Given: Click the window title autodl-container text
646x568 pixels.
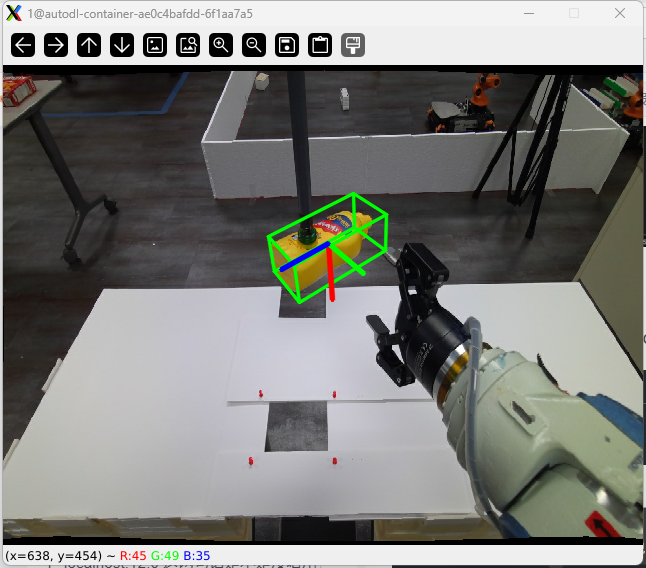Looking at the screenshot, I should click(140, 14).
